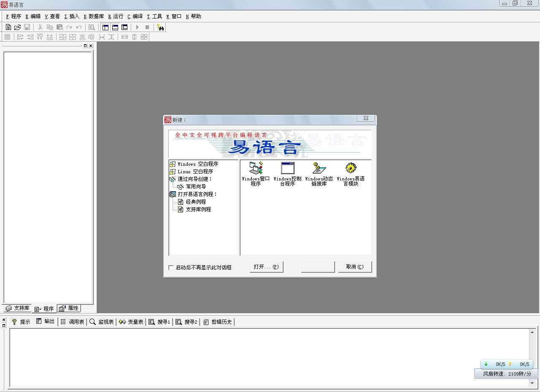540x392 pixels.
Task: Click the New file toolbar icon
Action: [x=8, y=27]
